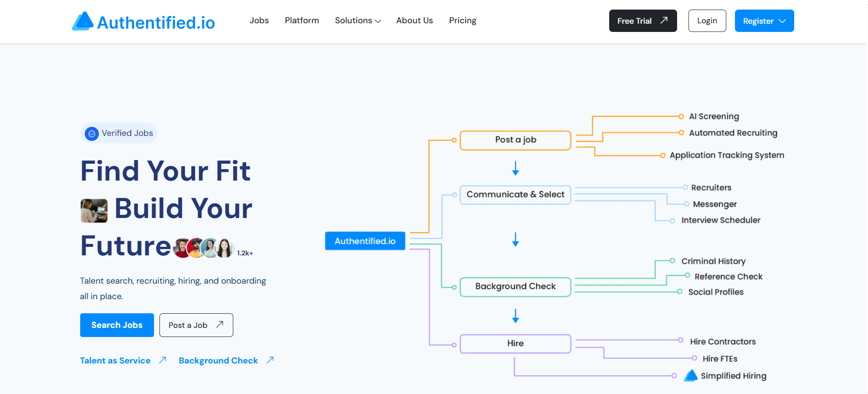
Task: Click the Search Jobs button
Action: pos(117,325)
